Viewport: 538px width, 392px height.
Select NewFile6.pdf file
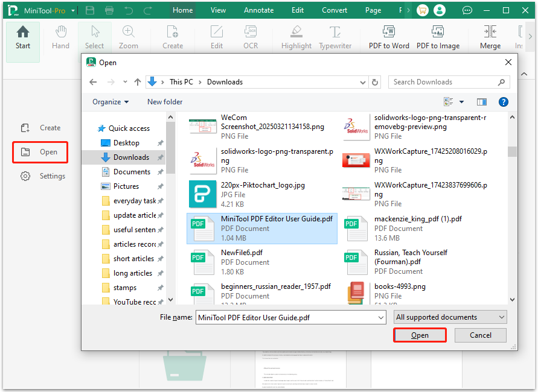(x=262, y=262)
